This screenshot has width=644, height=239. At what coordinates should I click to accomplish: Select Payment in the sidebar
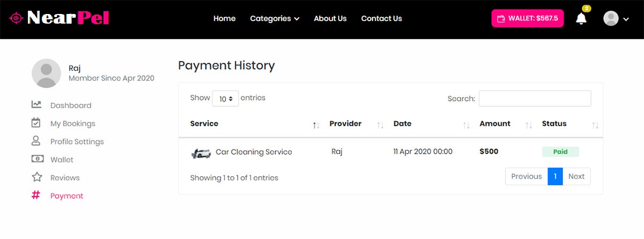[67, 196]
